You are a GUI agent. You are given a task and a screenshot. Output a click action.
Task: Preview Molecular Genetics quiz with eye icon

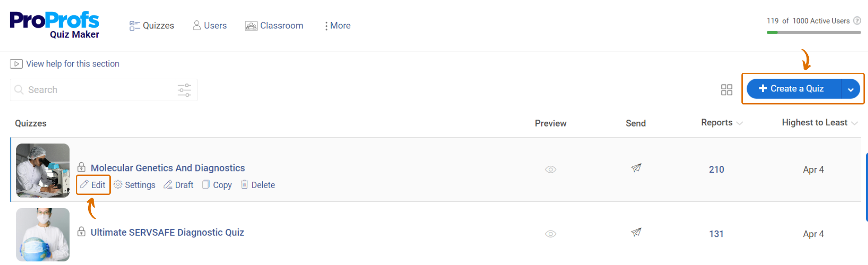550,170
